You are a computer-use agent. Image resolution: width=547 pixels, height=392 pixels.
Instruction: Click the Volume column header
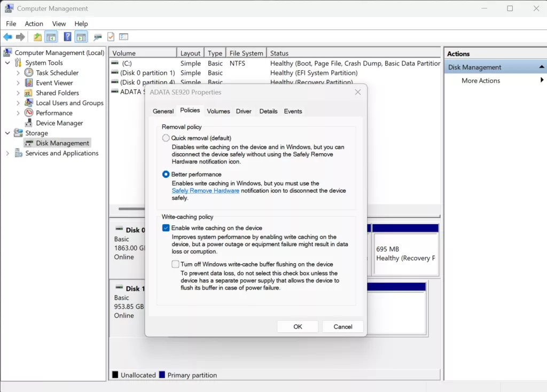tap(143, 53)
